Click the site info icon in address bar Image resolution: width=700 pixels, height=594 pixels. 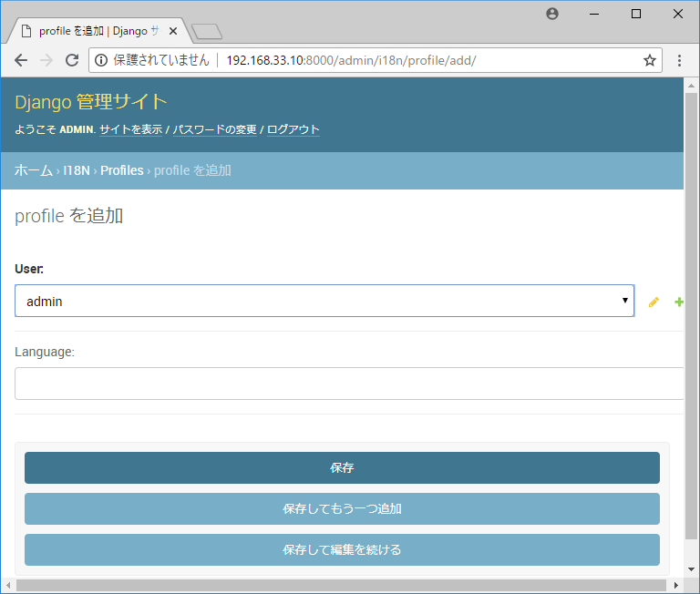pos(101,60)
